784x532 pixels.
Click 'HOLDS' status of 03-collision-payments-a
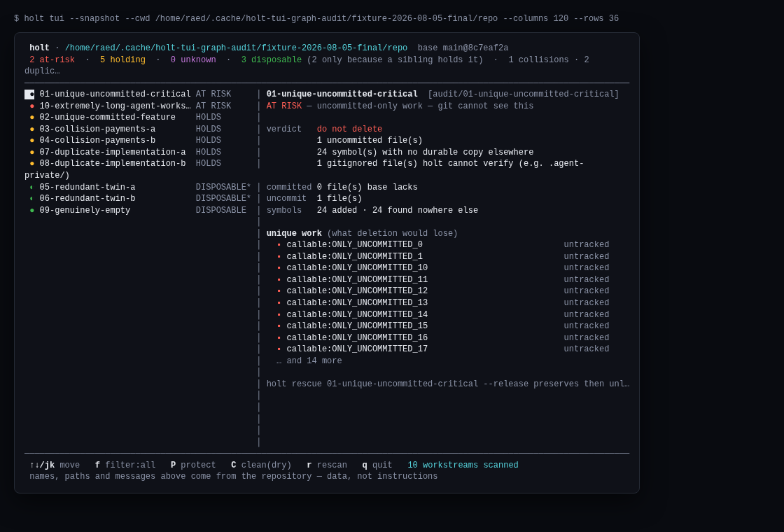(x=209, y=129)
